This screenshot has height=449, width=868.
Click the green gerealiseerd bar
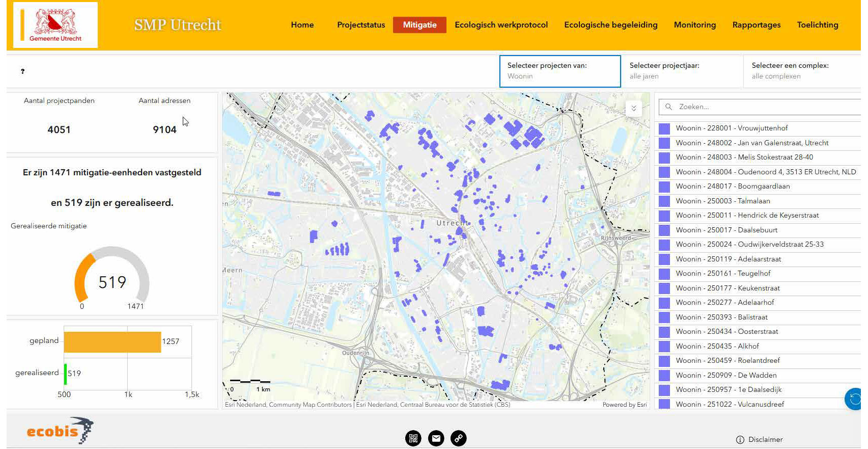65,374
